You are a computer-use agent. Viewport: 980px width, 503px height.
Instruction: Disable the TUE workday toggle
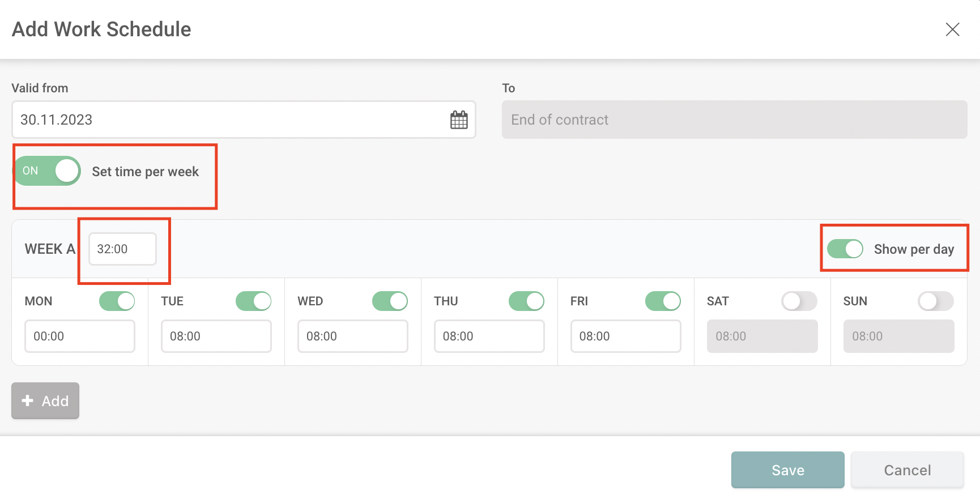[254, 301]
